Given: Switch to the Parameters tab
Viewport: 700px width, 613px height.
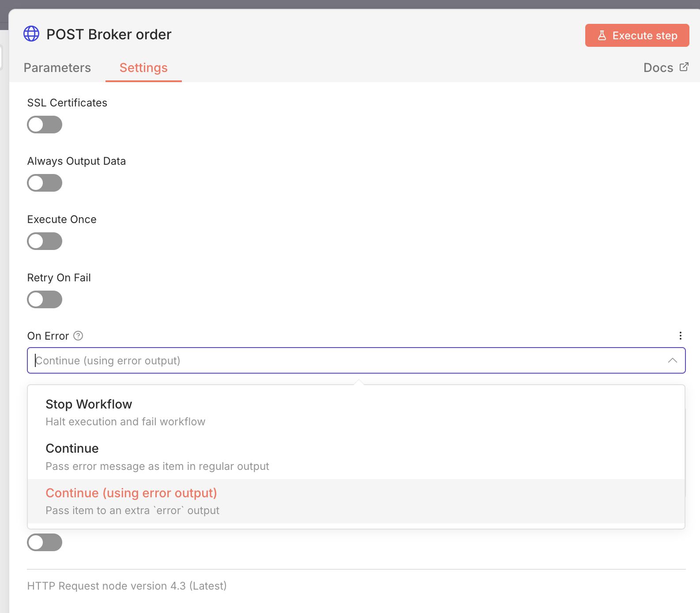Looking at the screenshot, I should coord(57,68).
